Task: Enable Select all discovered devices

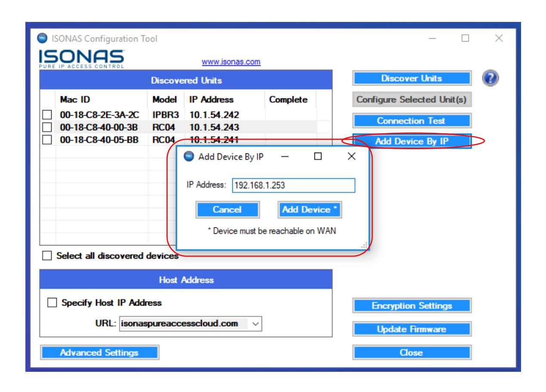Action: pos(47,256)
